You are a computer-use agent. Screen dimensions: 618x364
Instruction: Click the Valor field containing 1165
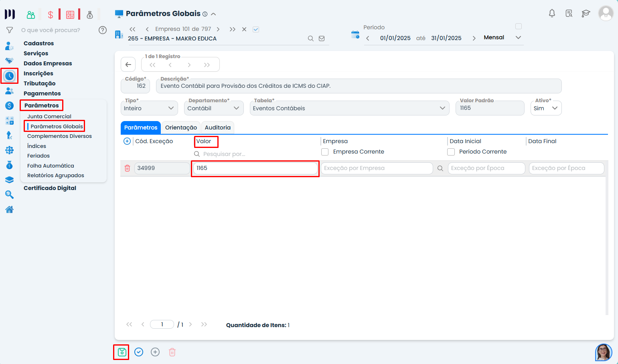[x=255, y=168]
